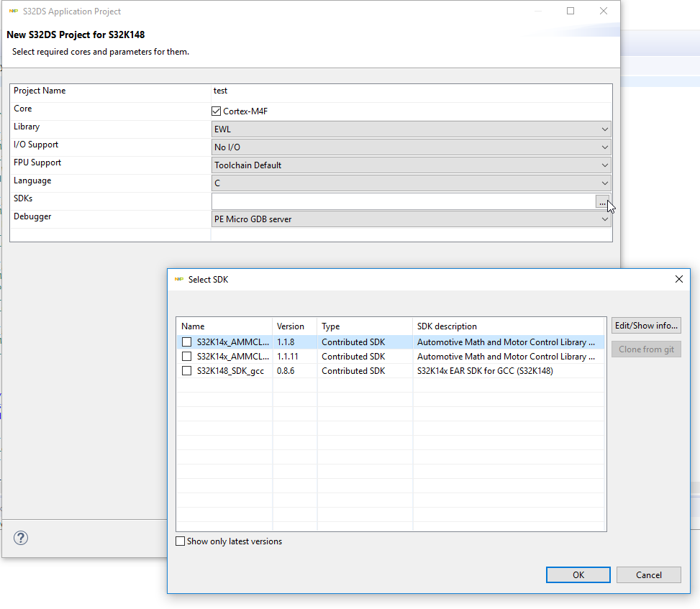Select version cell 1.1.8

click(x=286, y=342)
